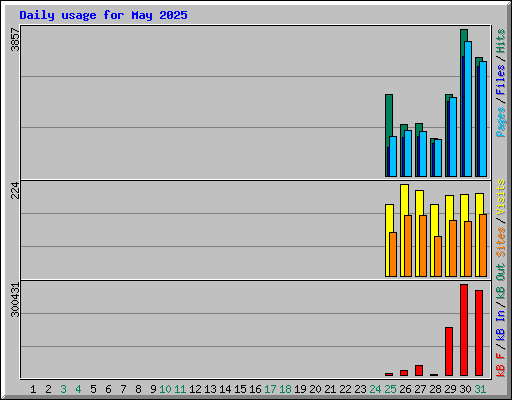This screenshot has width=512, height=400.
Task: Click day label 21 on the axis
Action: (330, 389)
